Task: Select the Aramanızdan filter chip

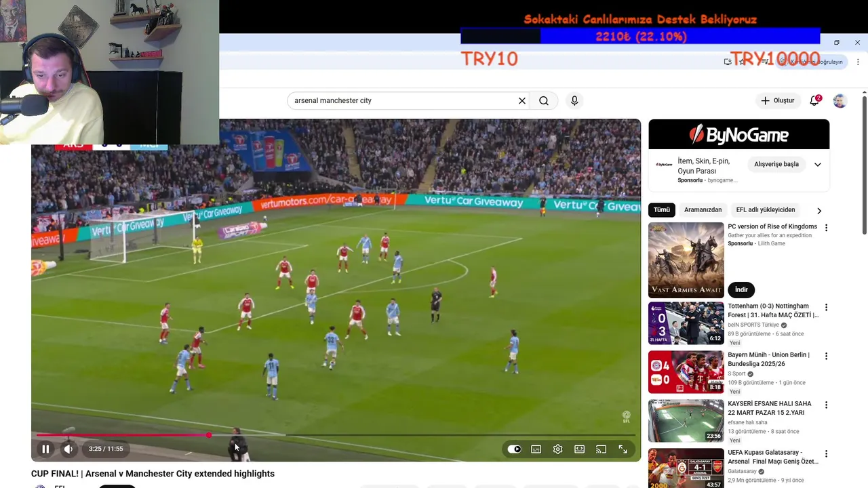Action: pos(703,209)
